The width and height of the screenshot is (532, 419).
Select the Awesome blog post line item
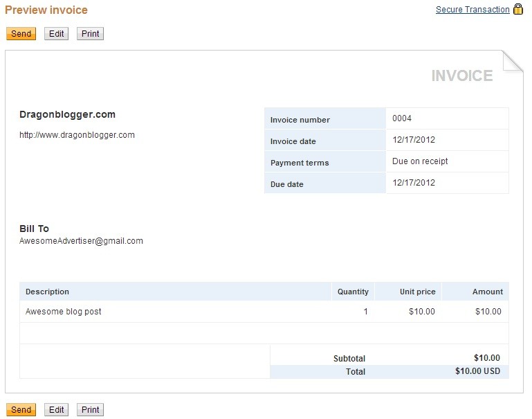tap(64, 312)
